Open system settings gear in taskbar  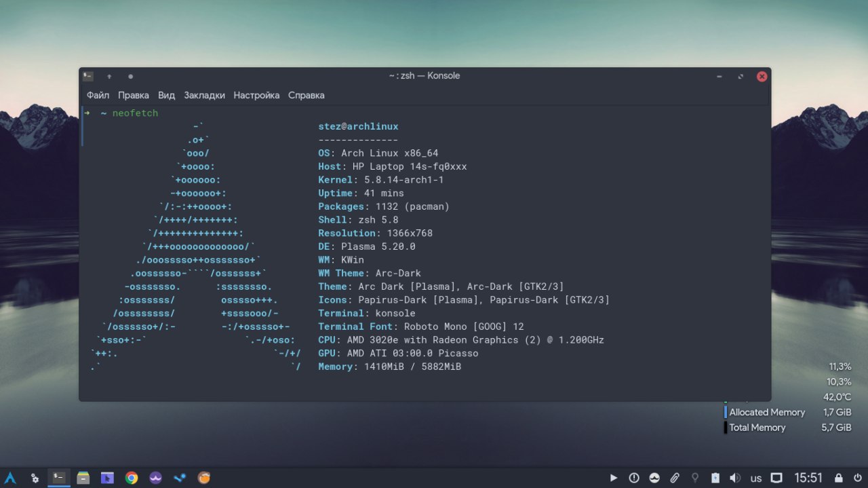35,478
